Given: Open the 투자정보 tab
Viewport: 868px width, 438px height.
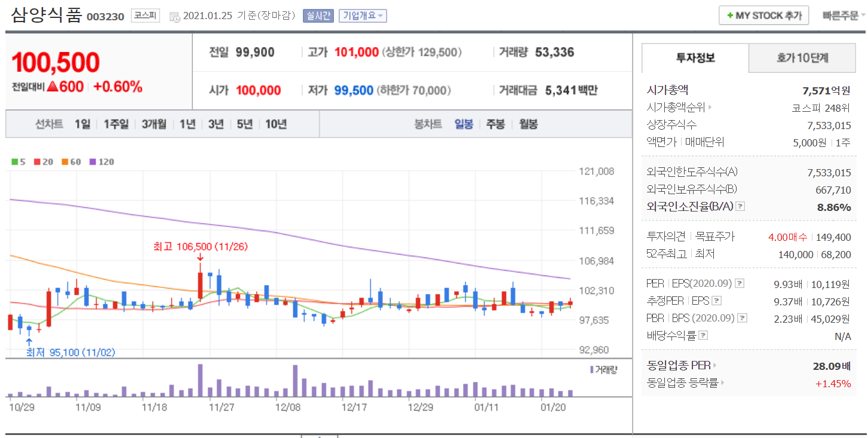Looking at the screenshot, I should click(x=695, y=58).
